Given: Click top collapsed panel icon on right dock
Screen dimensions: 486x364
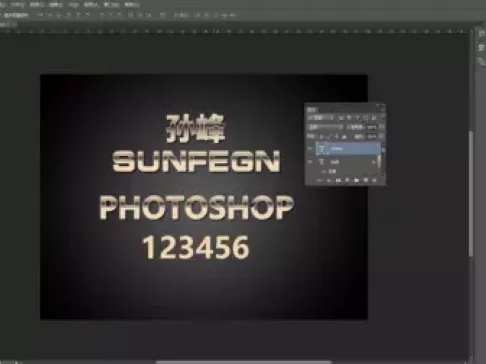Looking at the screenshot, I should [481, 33].
